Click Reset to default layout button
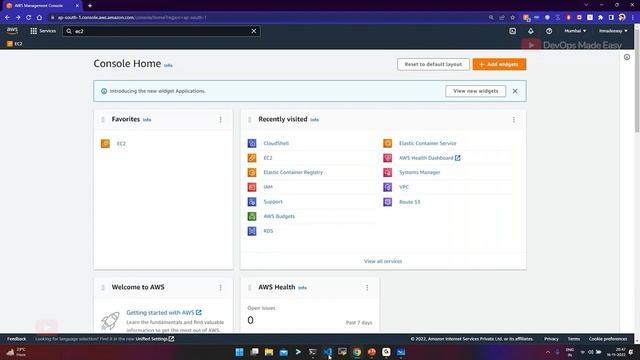 pyautogui.click(x=433, y=64)
